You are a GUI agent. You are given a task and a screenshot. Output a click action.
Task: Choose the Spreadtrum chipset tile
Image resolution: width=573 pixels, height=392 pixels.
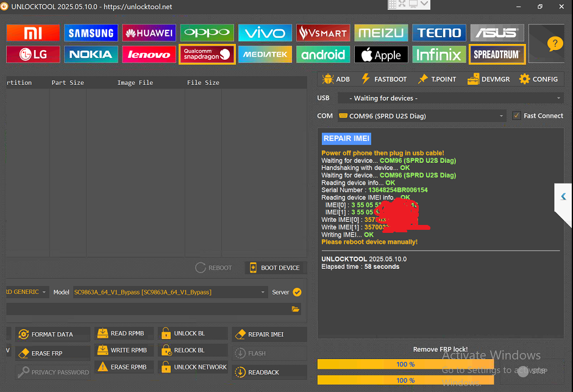click(x=497, y=54)
